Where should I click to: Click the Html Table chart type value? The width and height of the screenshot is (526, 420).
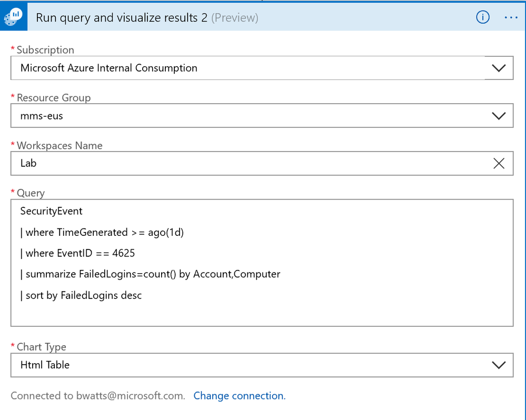tap(45, 365)
